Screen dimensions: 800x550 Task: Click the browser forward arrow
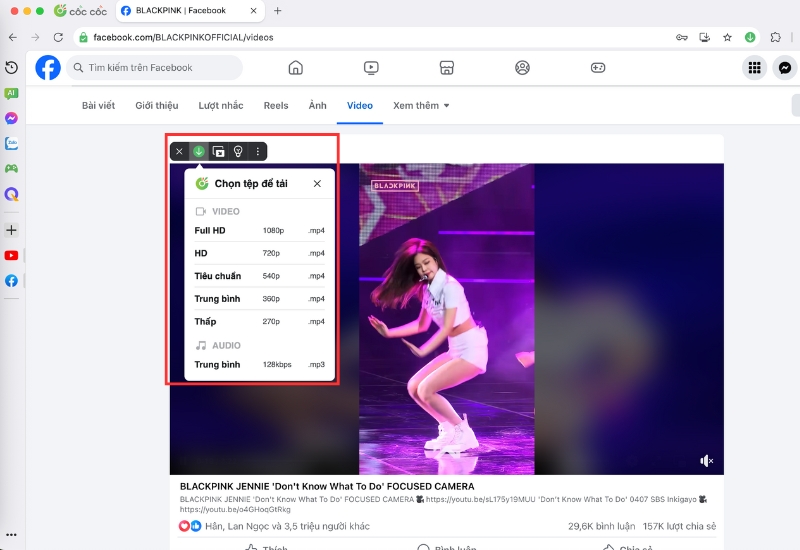(x=35, y=37)
